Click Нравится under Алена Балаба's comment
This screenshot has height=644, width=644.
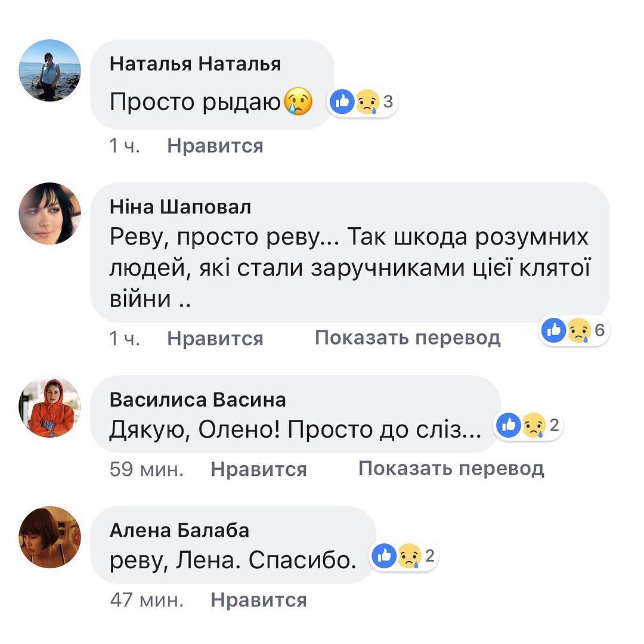(258, 599)
